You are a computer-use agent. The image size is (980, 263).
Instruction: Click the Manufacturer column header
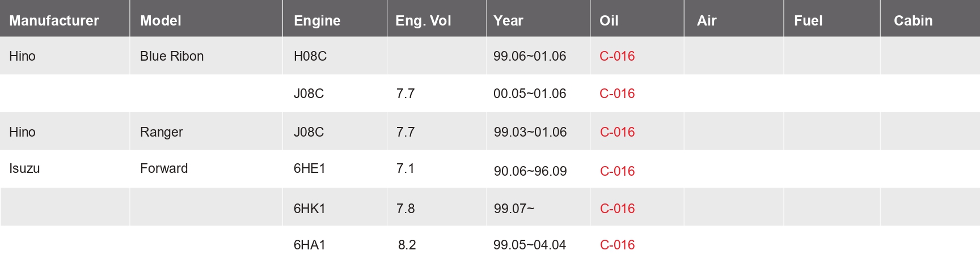coord(54,21)
